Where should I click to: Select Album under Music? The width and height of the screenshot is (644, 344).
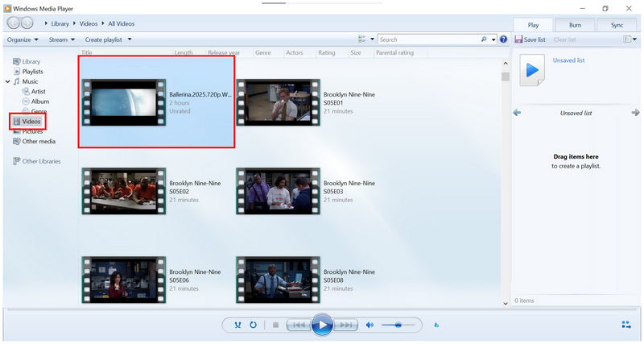[x=35, y=101]
